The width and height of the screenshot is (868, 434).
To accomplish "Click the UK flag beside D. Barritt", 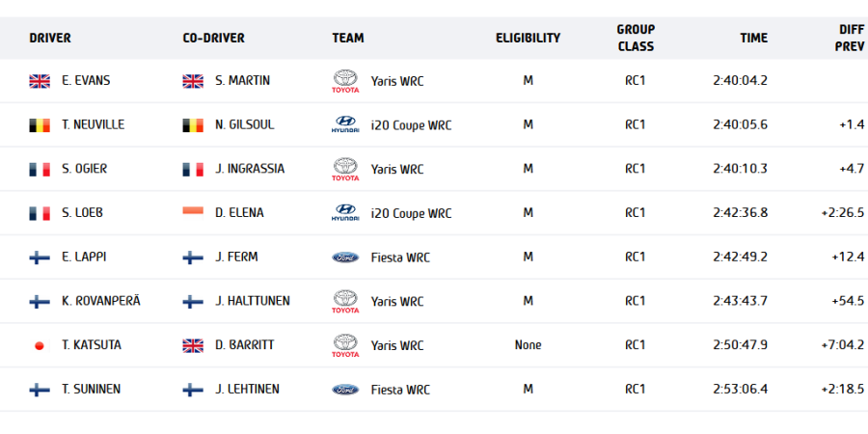I will pyautogui.click(x=193, y=345).
